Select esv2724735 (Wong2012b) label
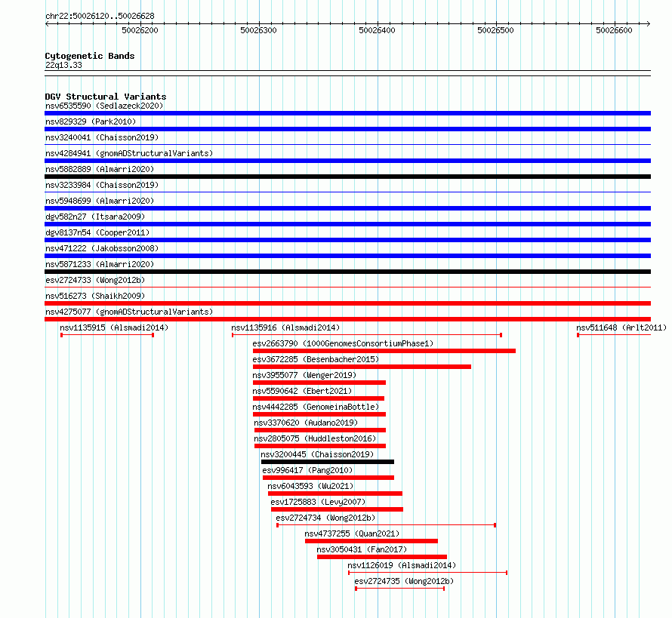 [404, 581]
